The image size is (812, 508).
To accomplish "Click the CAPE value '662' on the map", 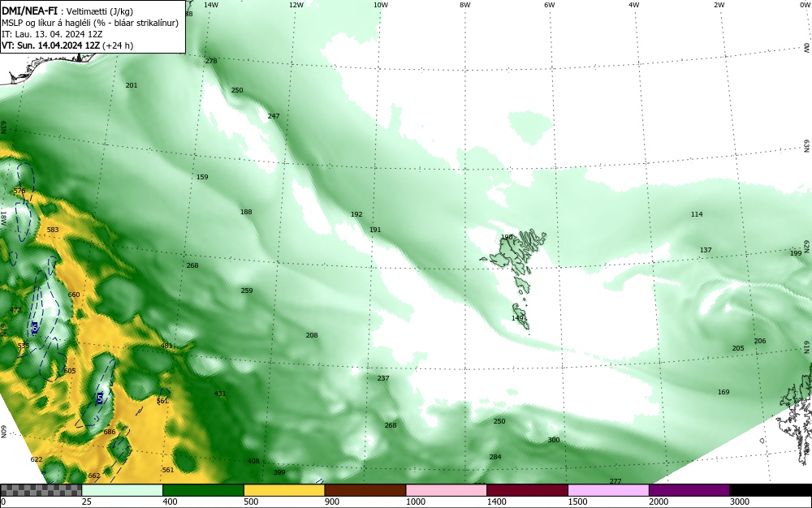I will click(x=93, y=476).
